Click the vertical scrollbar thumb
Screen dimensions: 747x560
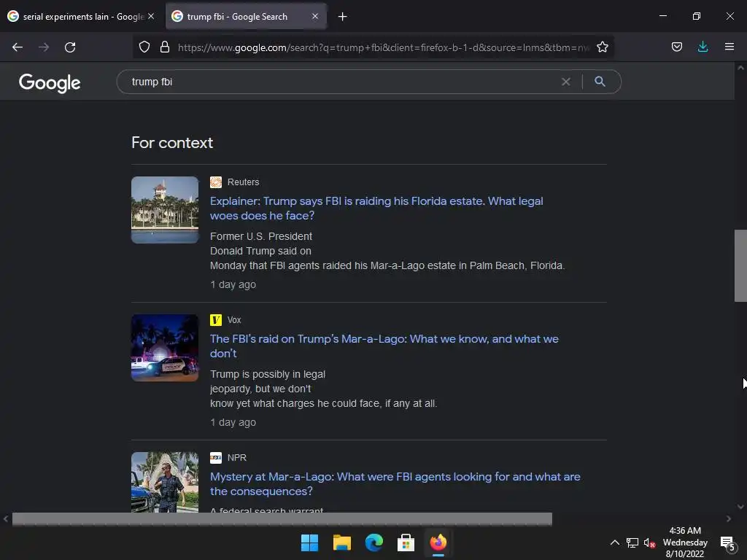click(740, 265)
